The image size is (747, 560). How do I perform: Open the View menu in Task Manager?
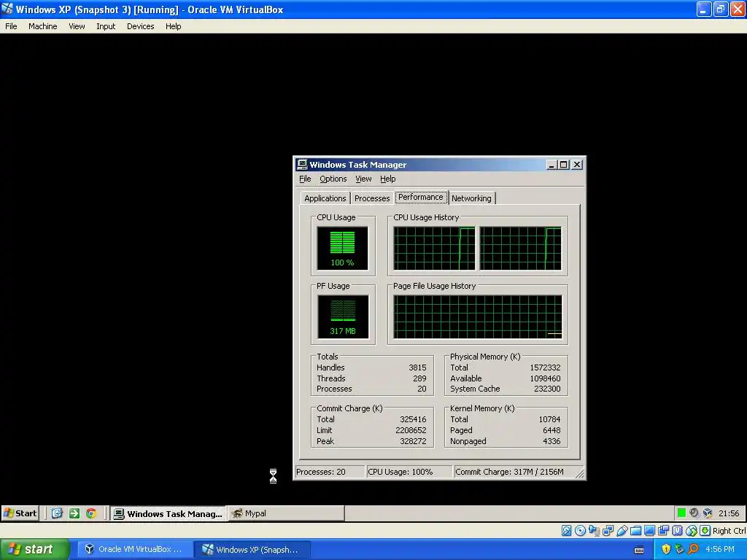coord(363,179)
